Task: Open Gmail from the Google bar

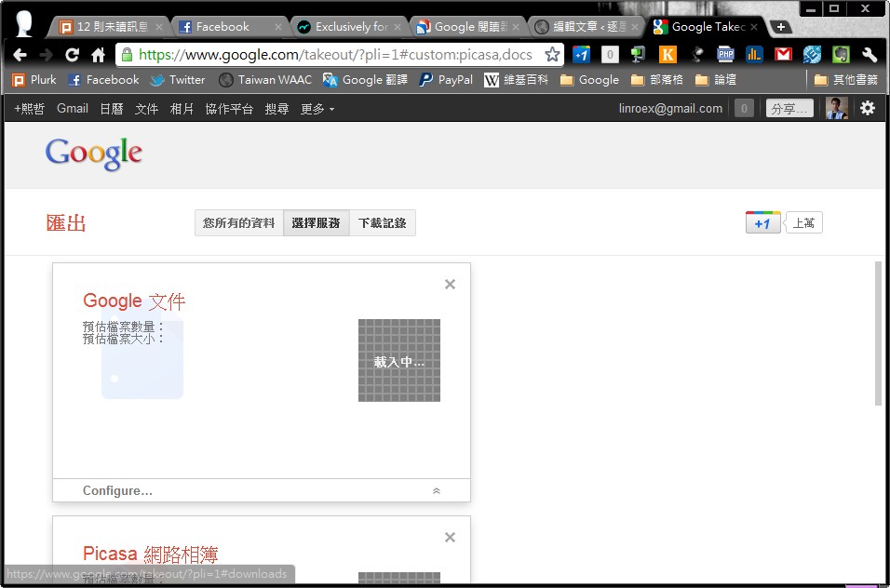Action: [72, 108]
